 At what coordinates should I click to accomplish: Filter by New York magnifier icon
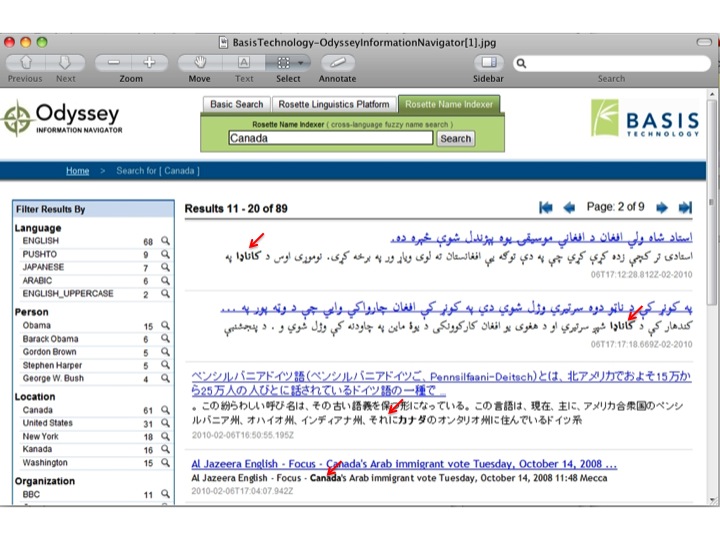165,436
